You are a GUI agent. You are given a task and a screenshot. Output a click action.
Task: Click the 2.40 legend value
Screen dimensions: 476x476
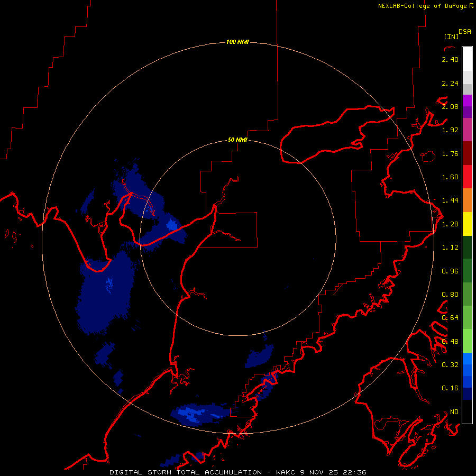pos(450,59)
